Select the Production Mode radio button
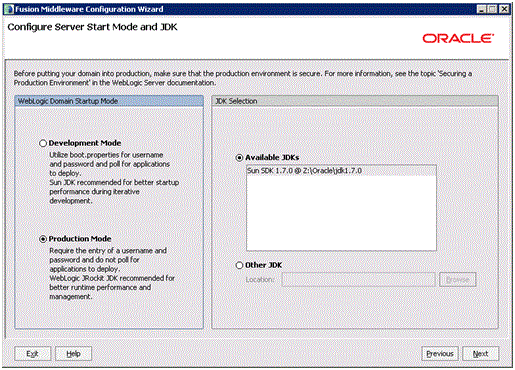This screenshot has width=515, height=370. click(43, 239)
